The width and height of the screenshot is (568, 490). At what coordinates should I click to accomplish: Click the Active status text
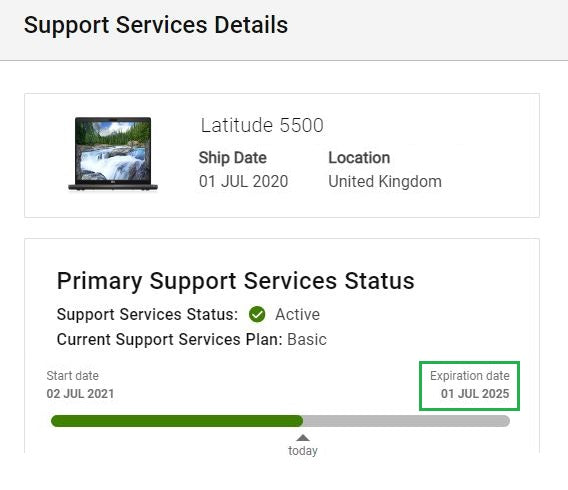coord(297,314)
